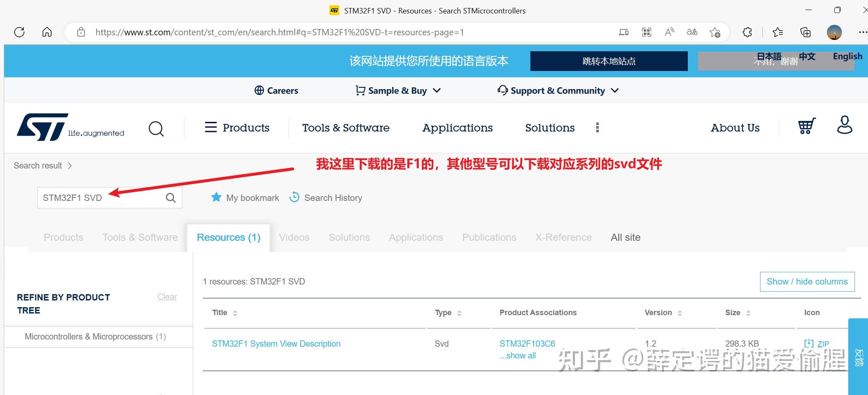The width and height of the screenshot is (868, 395).
Task: Click the My bookmark star icon
Action: (216, 197)
